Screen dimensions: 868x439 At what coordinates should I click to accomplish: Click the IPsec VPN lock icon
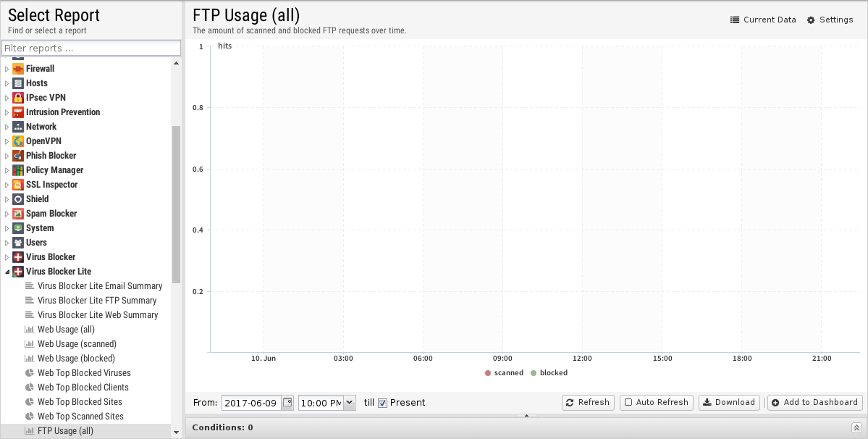(18, 97)
